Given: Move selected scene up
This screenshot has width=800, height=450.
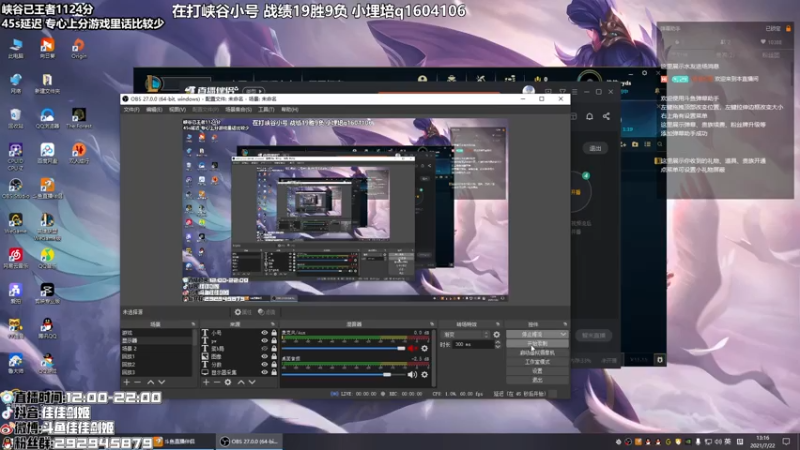Looking at the screenshot, I should 151,382.
